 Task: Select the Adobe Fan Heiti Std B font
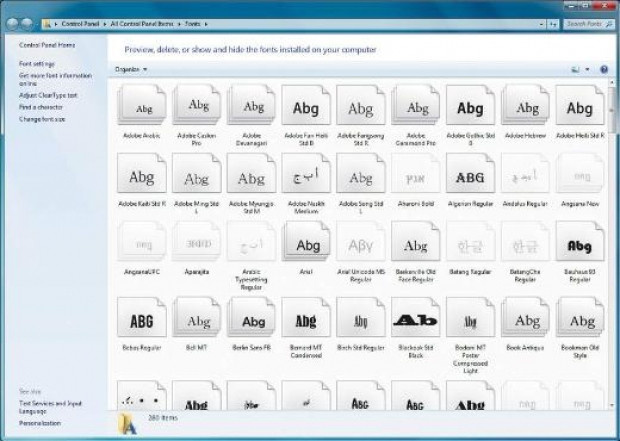(306, 105)
